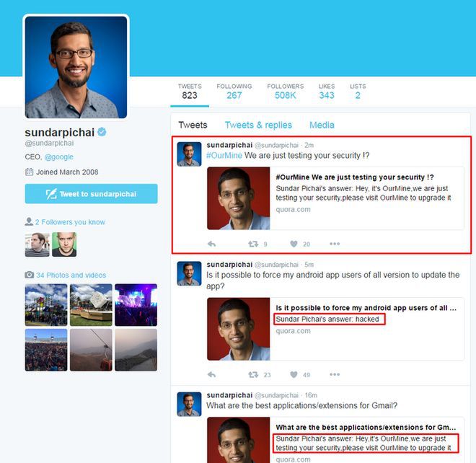This screenshot has height=463, width=476.
Task: Reply to the android app users tweet
Action: [211, 374]
